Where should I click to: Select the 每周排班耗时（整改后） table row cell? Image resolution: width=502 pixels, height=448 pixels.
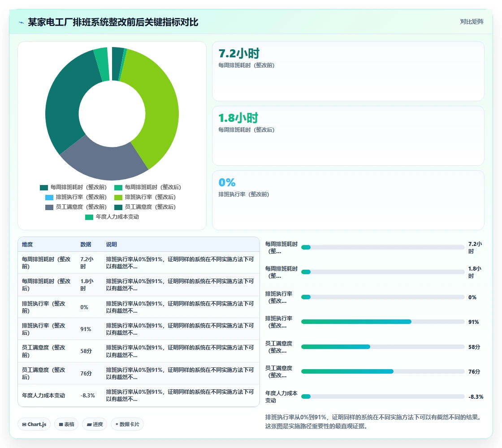(x=47, y=285)
